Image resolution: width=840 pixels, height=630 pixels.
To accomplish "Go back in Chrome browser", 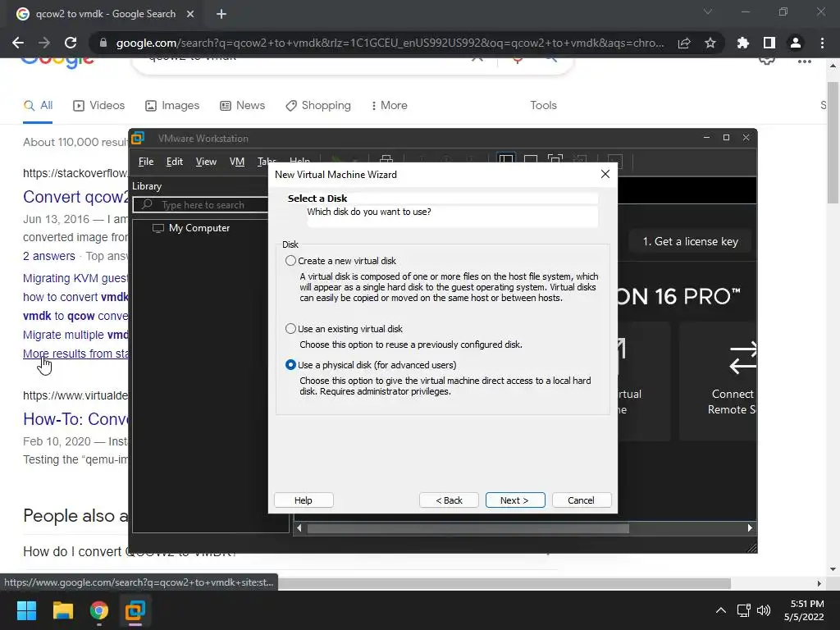I will (18, 43).
